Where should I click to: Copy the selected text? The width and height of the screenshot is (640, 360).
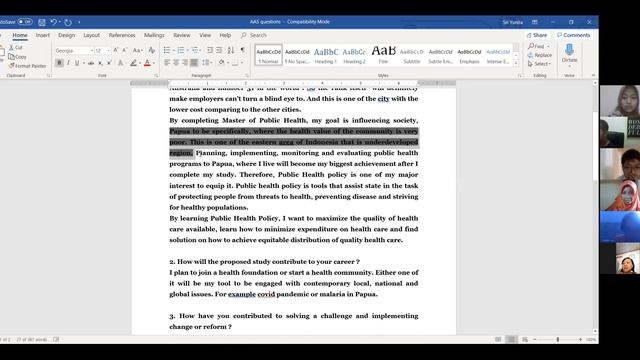(17, 57)
